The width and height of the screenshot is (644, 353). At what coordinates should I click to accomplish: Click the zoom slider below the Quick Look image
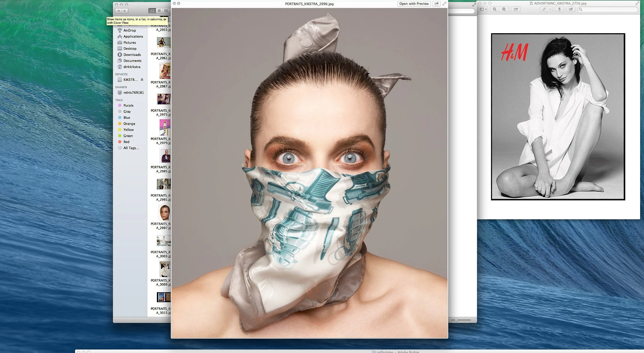tap(456, 320)
